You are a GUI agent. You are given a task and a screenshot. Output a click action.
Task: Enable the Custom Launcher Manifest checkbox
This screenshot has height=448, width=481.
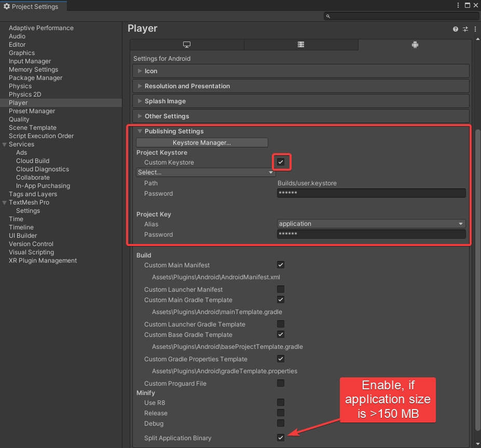pos(281,289)
